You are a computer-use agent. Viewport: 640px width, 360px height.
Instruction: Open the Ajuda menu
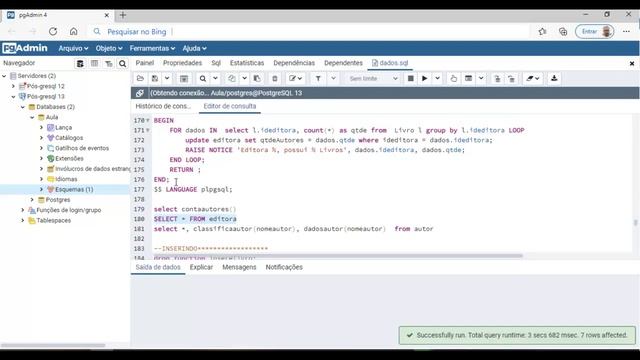(x=194, y=48)
